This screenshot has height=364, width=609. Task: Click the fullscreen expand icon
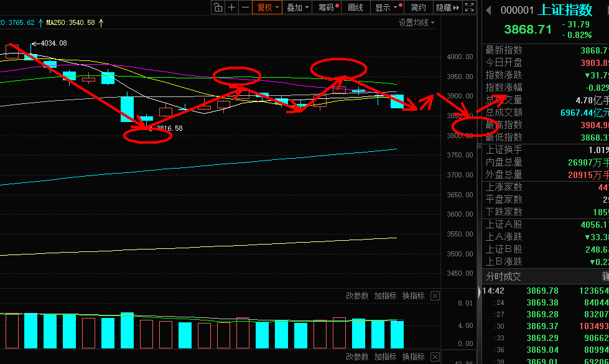[469, 7]
